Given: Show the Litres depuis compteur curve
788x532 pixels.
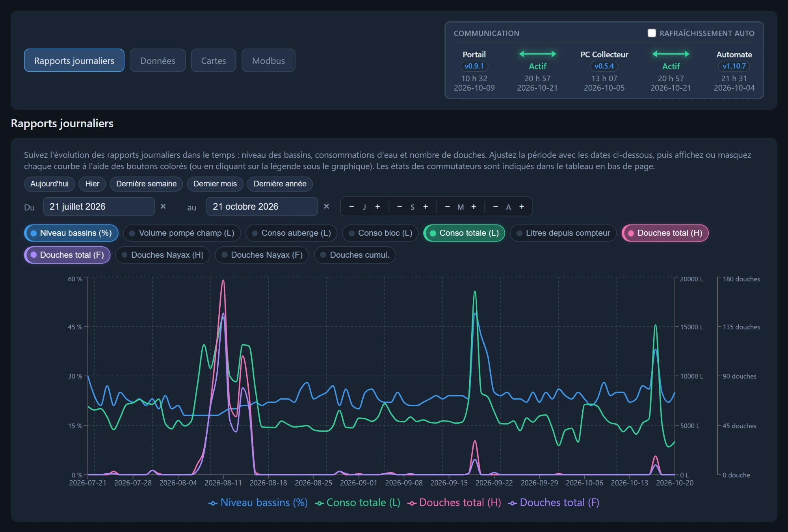Looking at the screenshot, I should [x=563, y=233].
